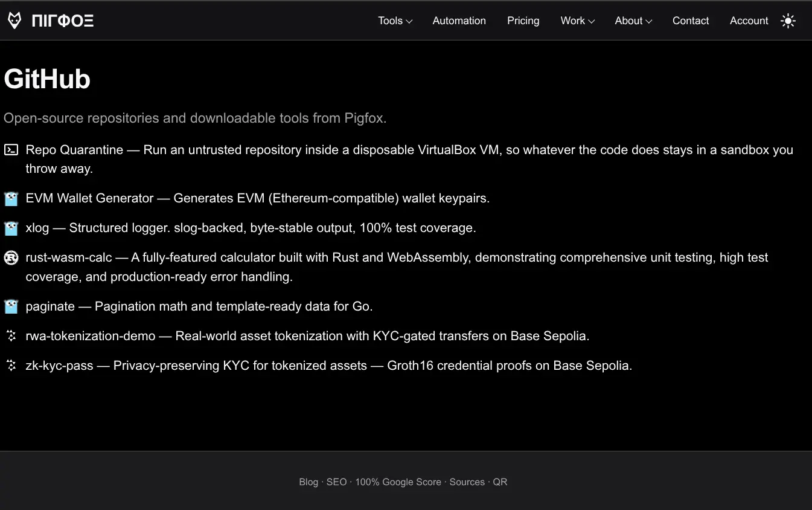Open the Account page
The width and height of the screenshot is (812, 510).
point(749,21)
